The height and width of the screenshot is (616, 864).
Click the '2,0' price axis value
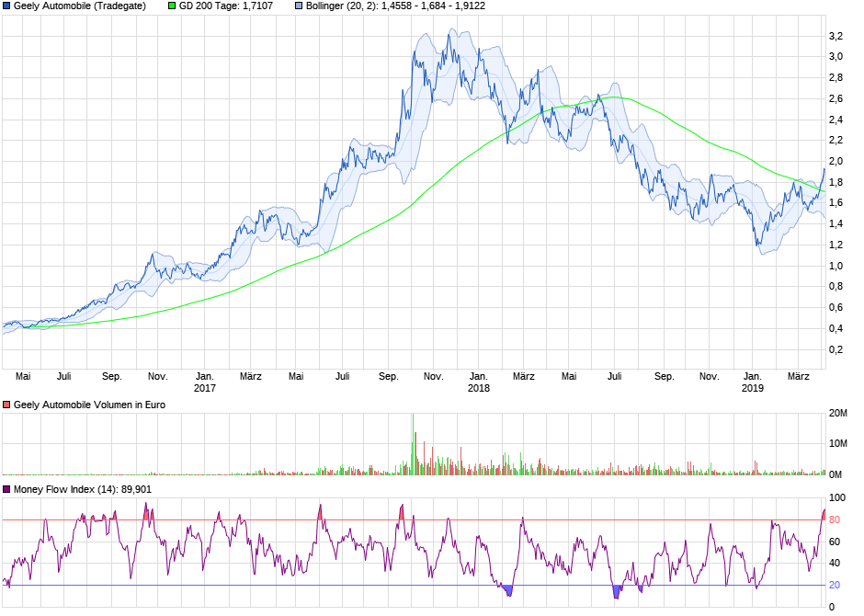836,162
